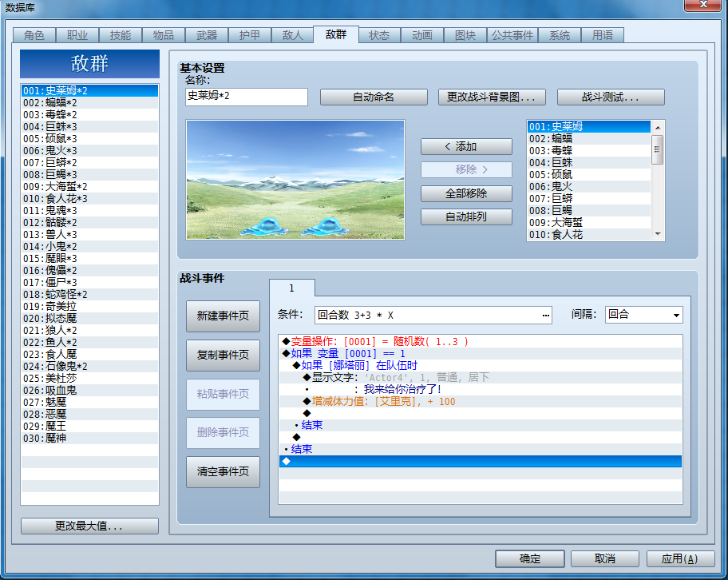The image size is (728, 580).
Task: Select the 显示文字 command line
Action: point(481,377)
